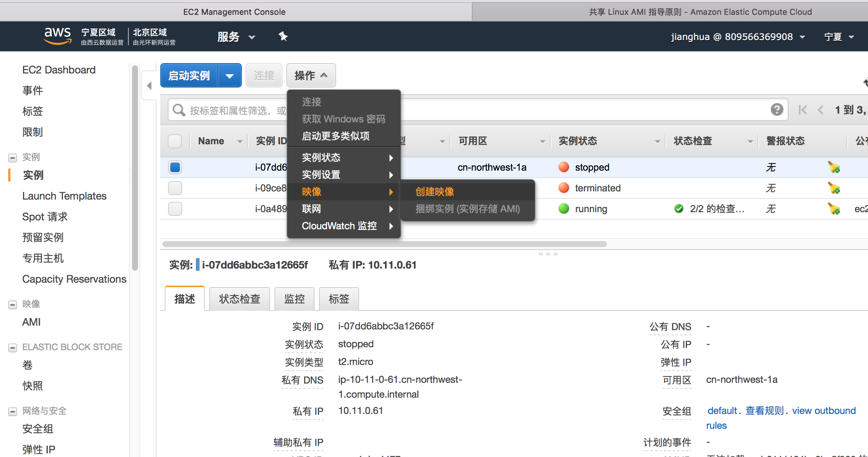Viewport: 868px width, 457px height.
Task: Open the 状态检查 column filter arrow
Action: point(750,141)
